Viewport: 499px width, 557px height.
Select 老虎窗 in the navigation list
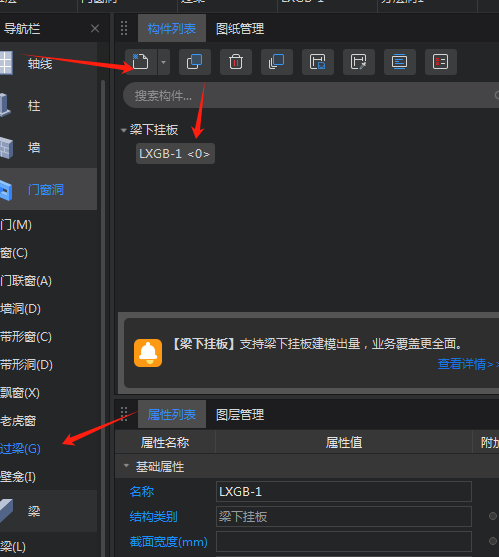tap(18, 421)
